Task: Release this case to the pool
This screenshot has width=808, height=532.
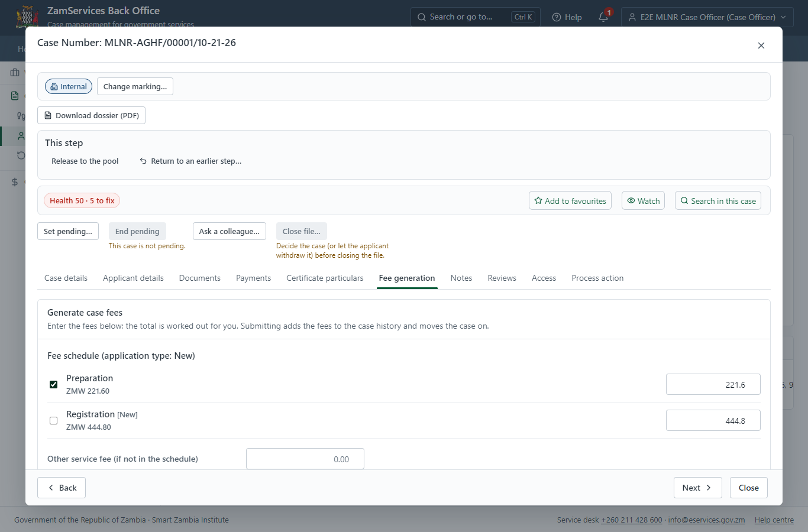Action: point(85,161)
